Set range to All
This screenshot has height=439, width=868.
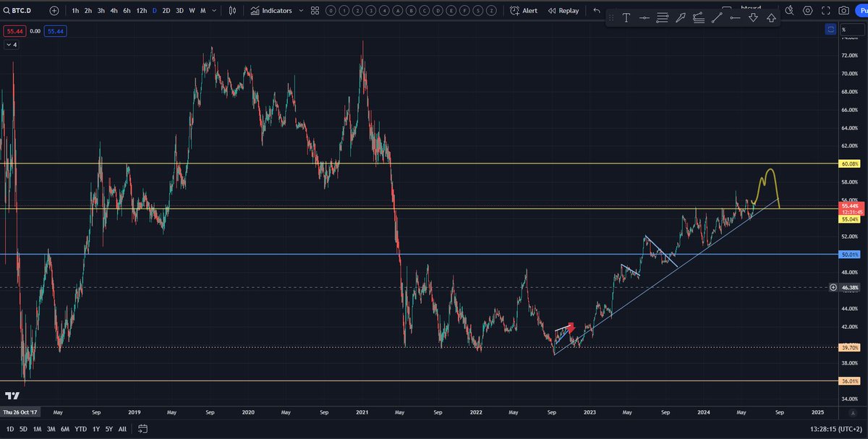click(x=122, y=429)
